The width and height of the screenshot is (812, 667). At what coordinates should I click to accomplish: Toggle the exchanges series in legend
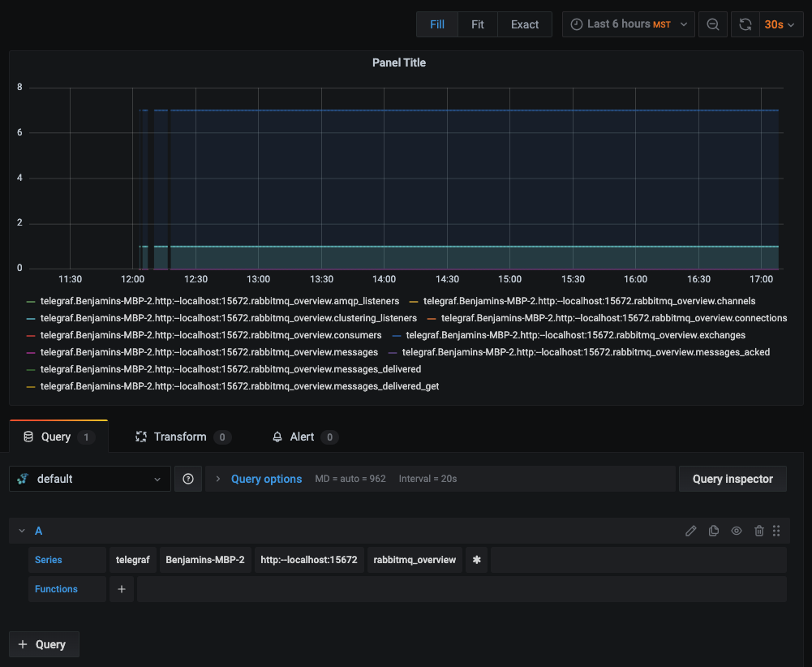pyautogui.click(x=576, y=335)
